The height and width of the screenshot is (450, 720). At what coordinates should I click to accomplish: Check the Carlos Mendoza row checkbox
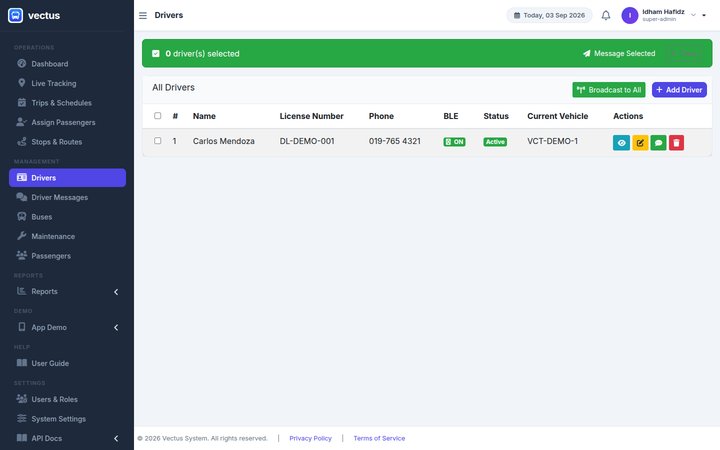(x=158, y=141)
